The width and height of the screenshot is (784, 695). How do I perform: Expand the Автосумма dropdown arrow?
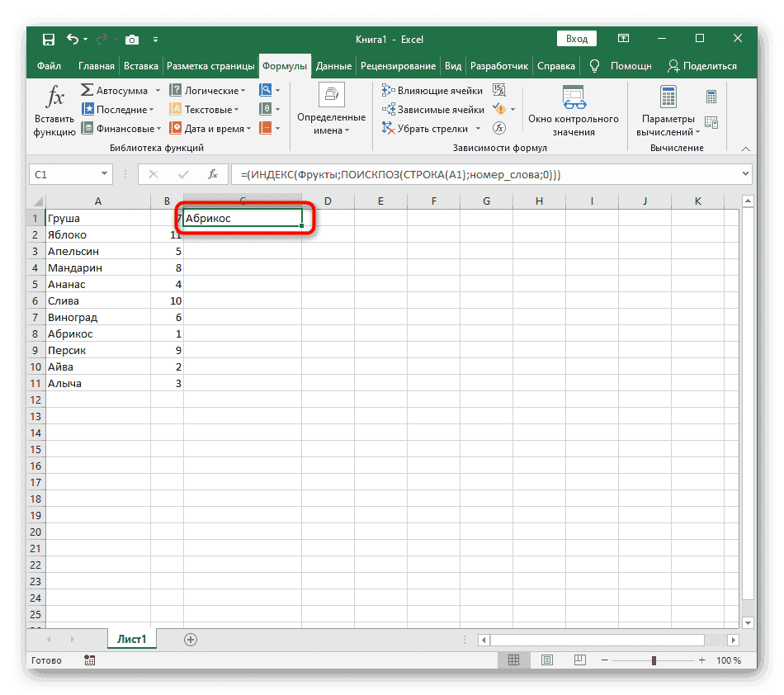[154, 91]
